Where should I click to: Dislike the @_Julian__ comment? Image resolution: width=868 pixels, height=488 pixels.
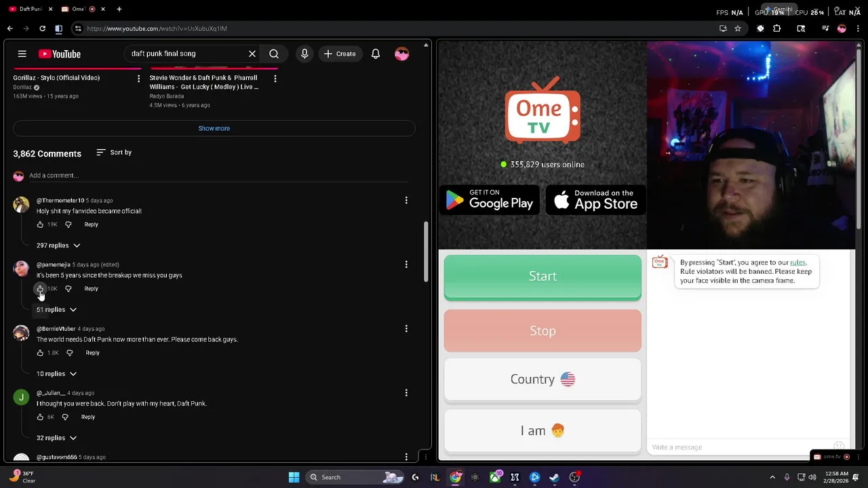point(65,418)
